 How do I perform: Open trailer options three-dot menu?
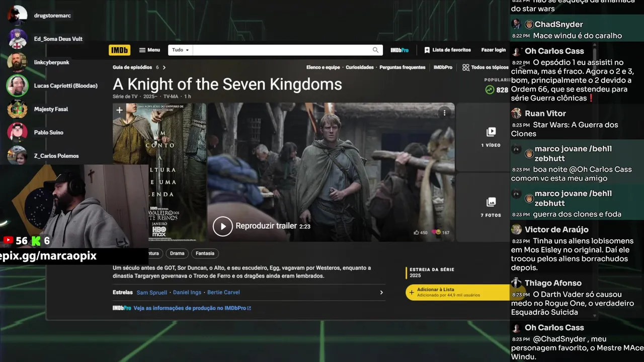444,113
